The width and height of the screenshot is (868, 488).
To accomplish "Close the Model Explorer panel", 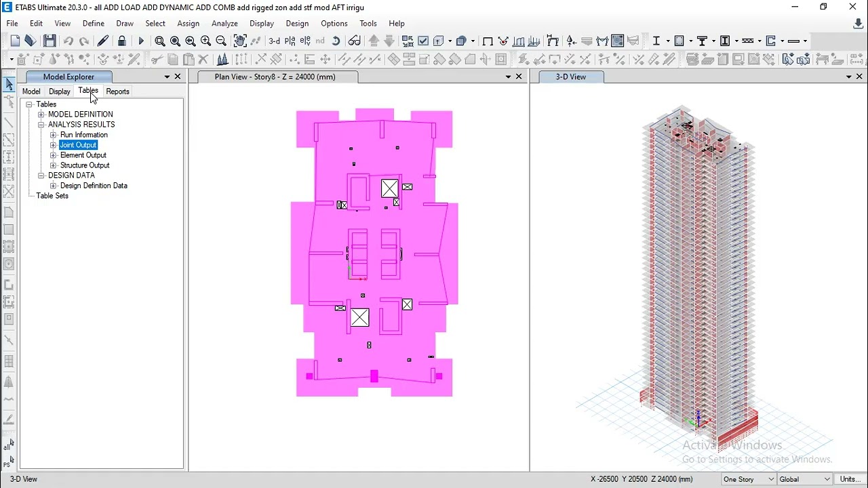I will pos(178,77).
